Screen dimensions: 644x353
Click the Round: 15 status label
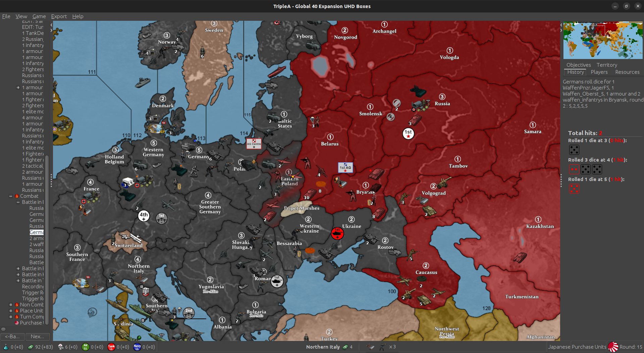click(631, 347)
